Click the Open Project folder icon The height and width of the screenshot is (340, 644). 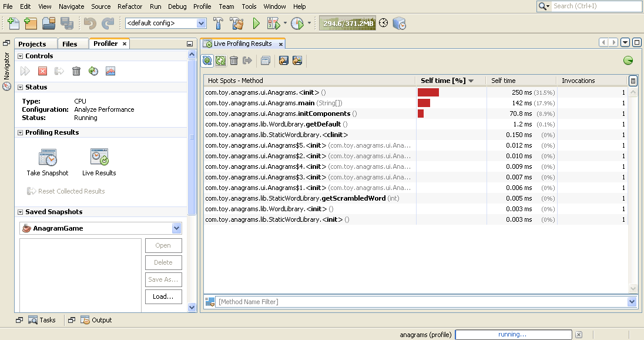pos(48,24)
